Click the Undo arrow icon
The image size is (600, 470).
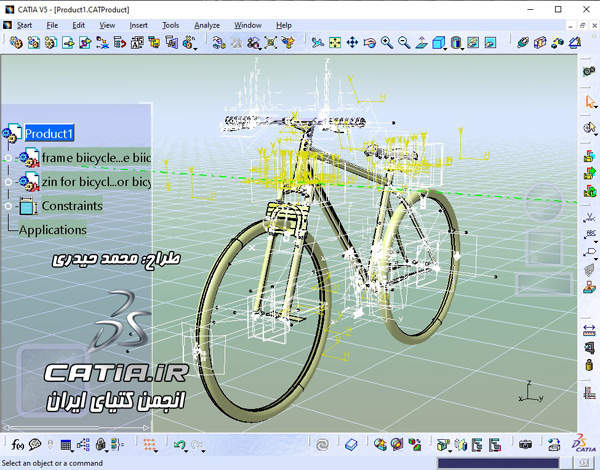tap(179, 445)
